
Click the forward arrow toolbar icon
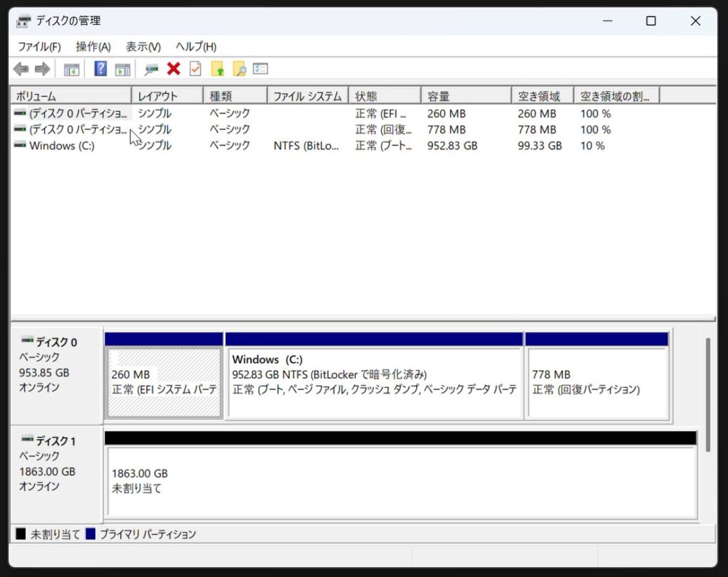tap(43, 69)
